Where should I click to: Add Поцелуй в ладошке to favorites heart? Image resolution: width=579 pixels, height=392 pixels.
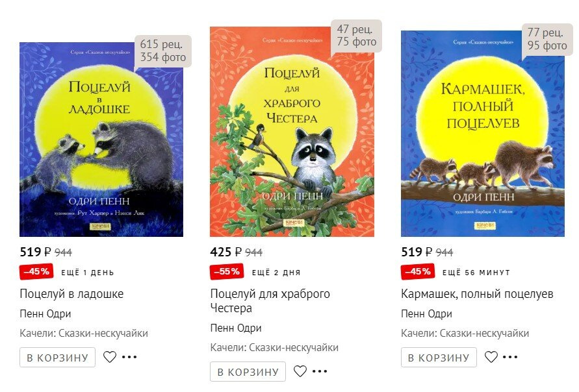pos(110,357)
